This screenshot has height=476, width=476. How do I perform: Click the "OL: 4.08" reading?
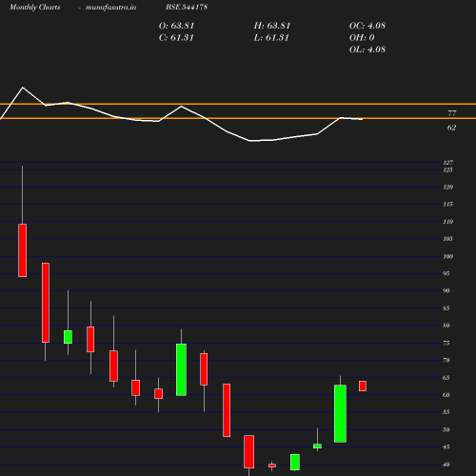click(x=367, y=50)
